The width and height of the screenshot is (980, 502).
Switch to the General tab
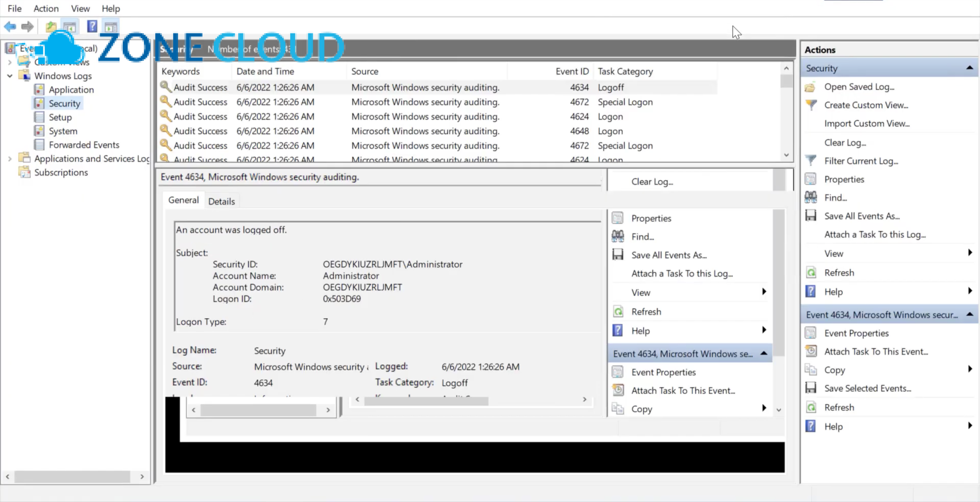183,200
